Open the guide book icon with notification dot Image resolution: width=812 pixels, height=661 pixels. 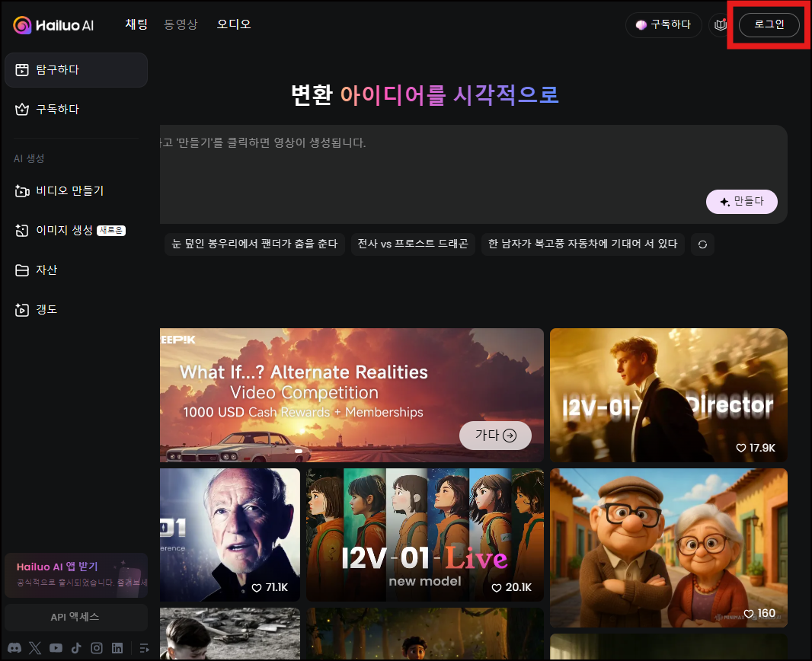click(x=721, y=24)
